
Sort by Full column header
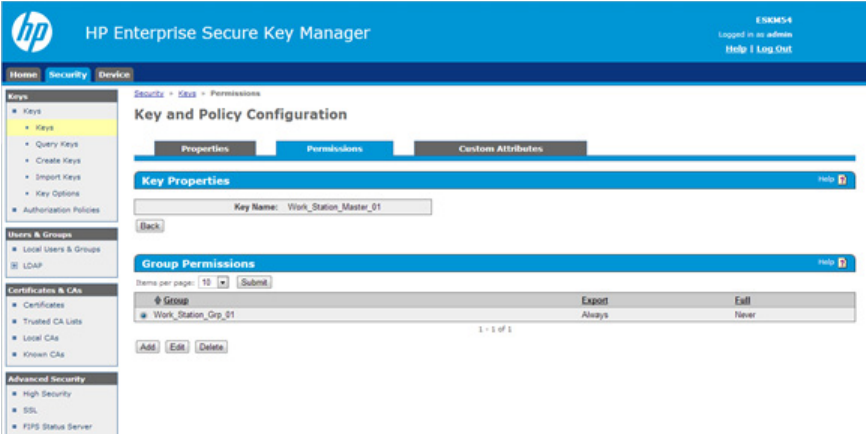742,300
